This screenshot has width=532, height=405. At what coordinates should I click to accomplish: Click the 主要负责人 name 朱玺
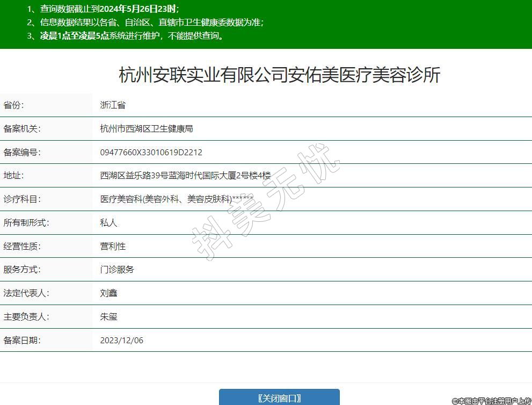click(108, 317)
